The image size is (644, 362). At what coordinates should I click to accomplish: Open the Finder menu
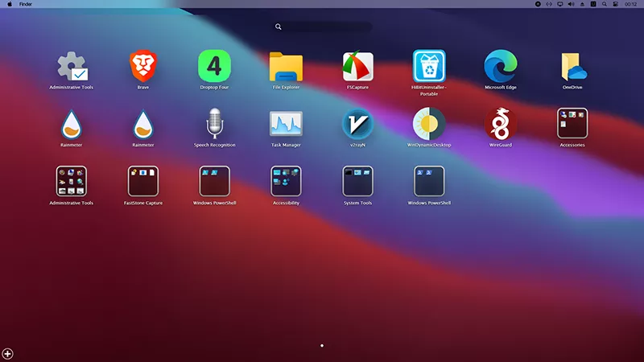coord(26,4)
